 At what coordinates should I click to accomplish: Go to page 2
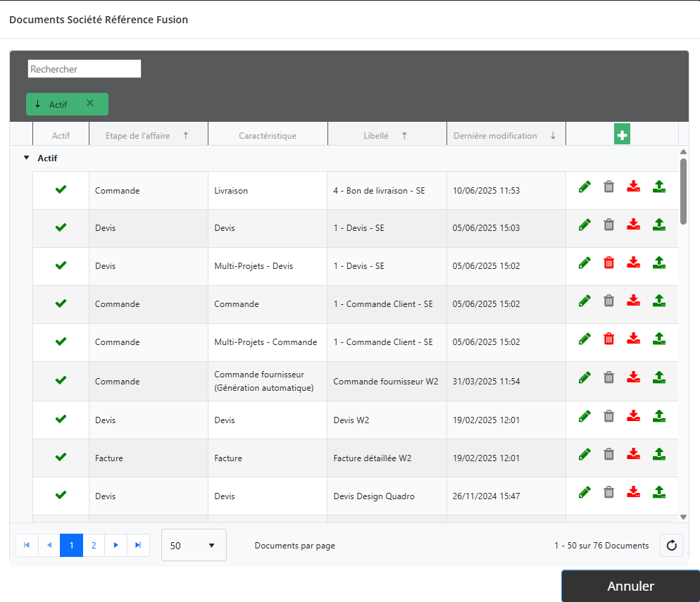point(94,546)
